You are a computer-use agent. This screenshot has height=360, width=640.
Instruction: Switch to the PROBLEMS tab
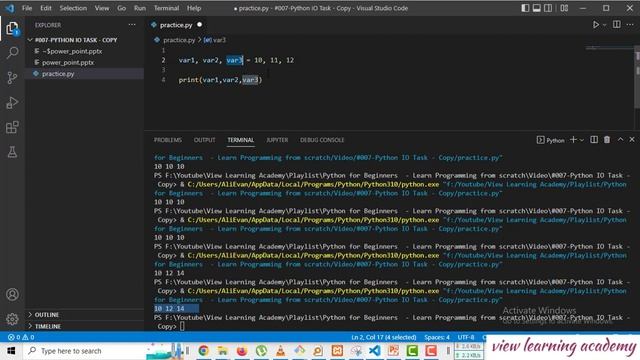168,140
